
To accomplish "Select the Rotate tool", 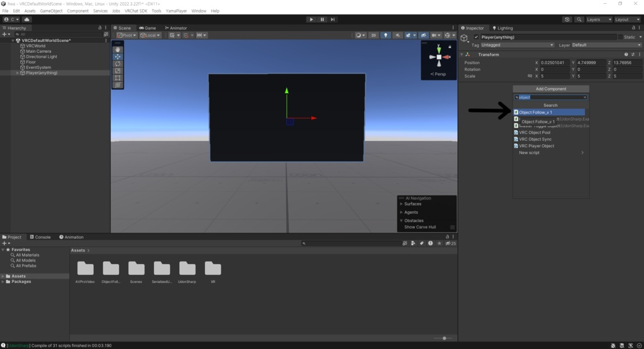I will [118, 64].
